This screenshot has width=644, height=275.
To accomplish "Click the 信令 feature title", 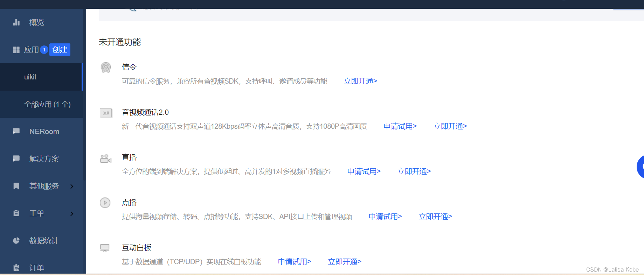I will (129, 67).
